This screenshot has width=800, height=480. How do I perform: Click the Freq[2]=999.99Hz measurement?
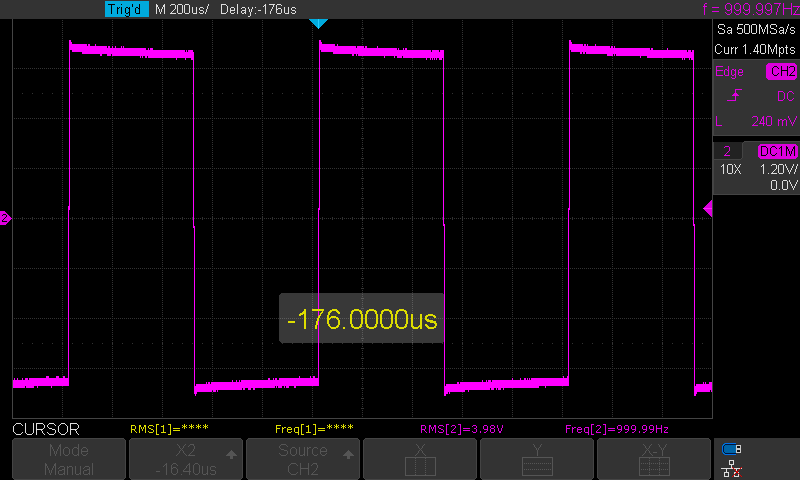coord(617,429)
